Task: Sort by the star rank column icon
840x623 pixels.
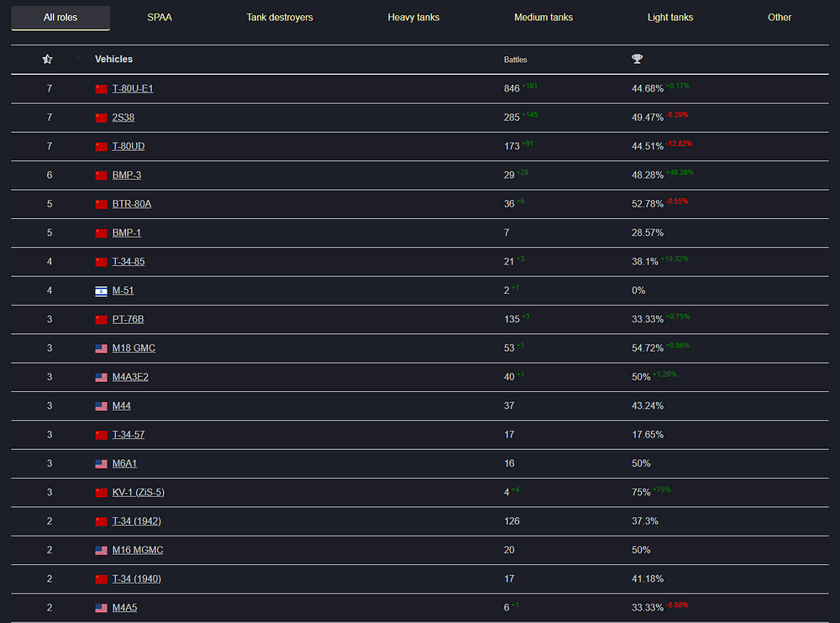Action: coord(48,60)
